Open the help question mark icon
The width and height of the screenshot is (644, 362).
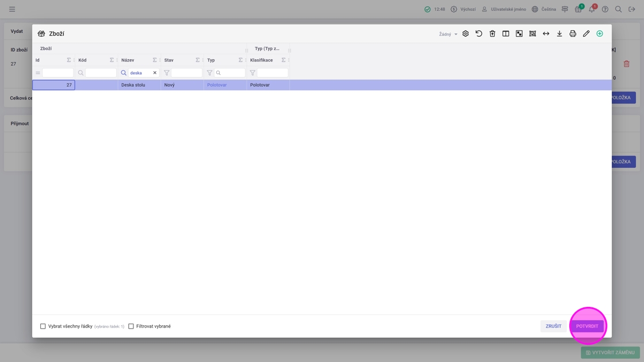tap(605, 9)
